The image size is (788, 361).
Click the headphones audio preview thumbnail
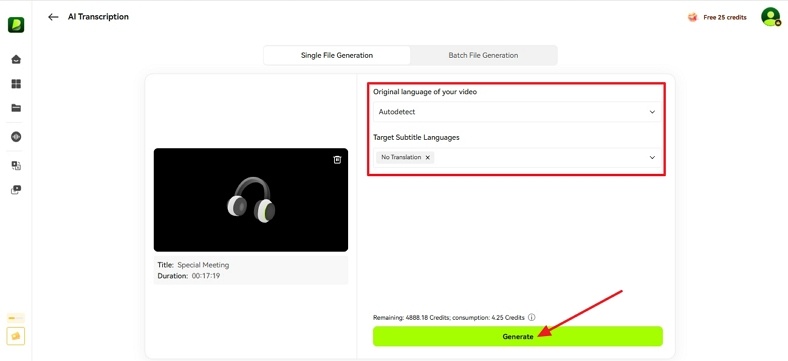(x=251, y=200)
